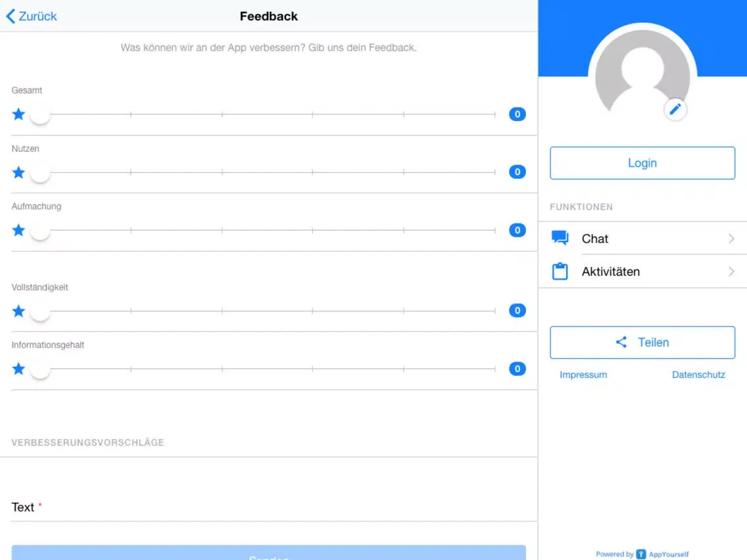Click the star icon beside Nutzen slider
This screenshot has height=560, width=747.
click(18, 172)
